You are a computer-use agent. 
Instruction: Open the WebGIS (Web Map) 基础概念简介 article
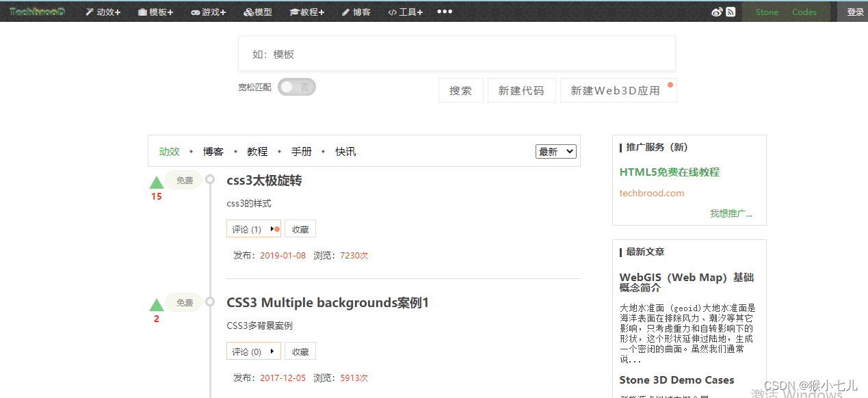(x=687, y=282)
